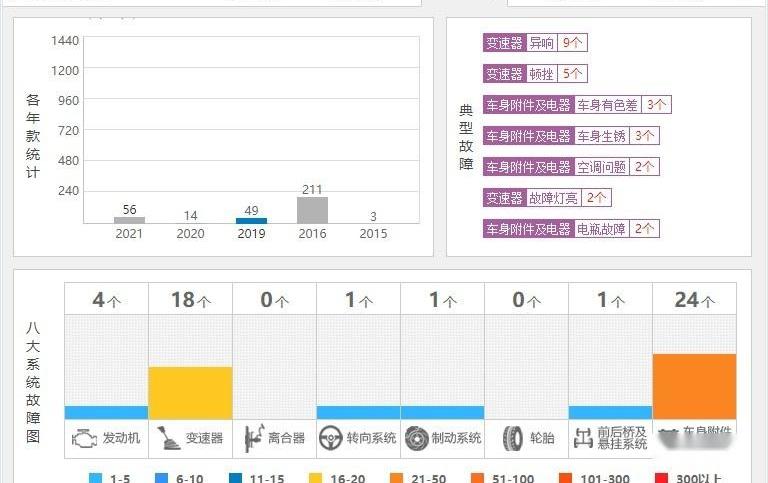Click the steering wheel (转向系统) icon
The width and height of the screenshot is (768, 483).
pyautogui.click(x=332, y=438)
